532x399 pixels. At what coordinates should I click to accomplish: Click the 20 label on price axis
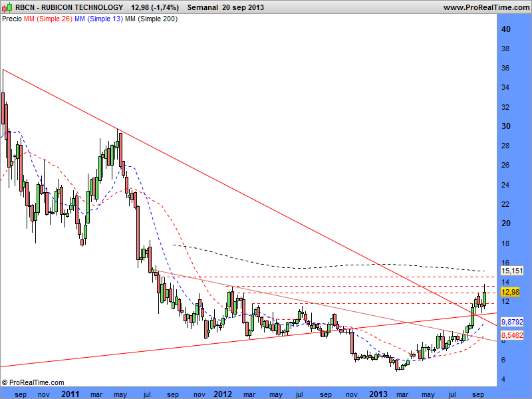[505, 223]
